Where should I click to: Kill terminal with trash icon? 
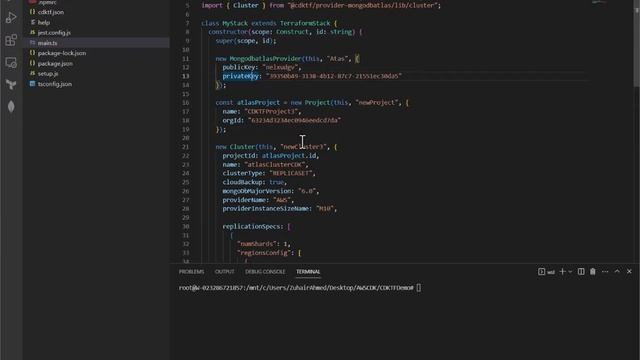[x=593, y=272]
